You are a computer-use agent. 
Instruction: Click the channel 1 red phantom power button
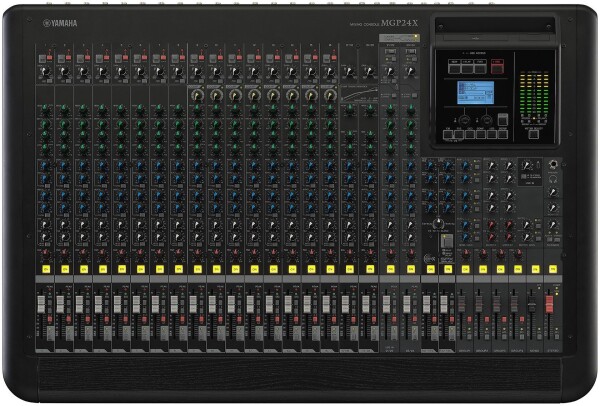50,58
